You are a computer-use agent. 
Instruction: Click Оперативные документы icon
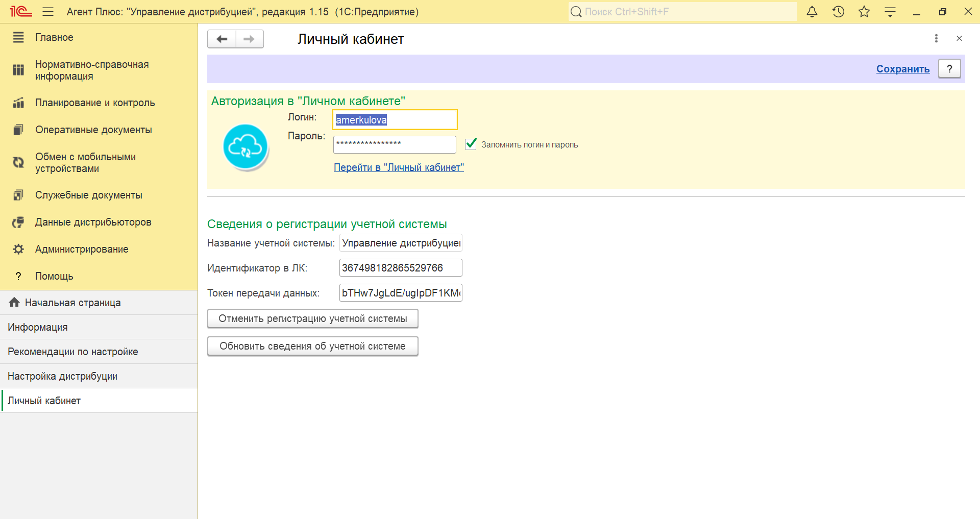[18, 130]
